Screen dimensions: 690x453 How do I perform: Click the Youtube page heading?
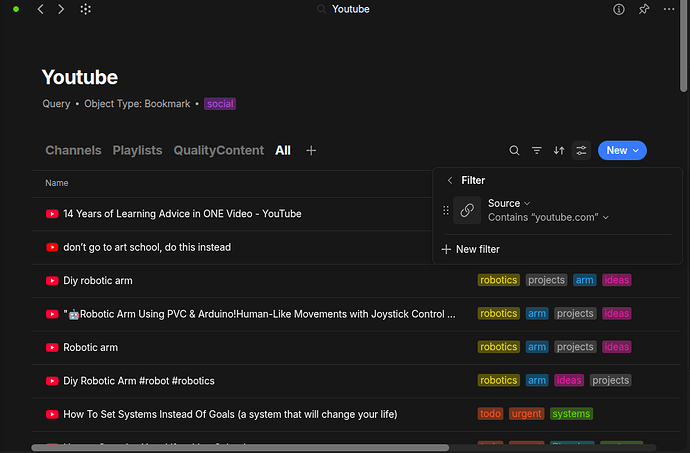click(x=80, y=77)
